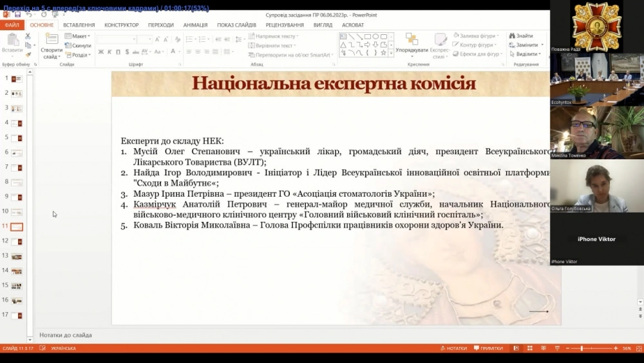Screen dimensions: 644x363
Task: Click the Format Painter brush icon
Action: pos(28,54)
